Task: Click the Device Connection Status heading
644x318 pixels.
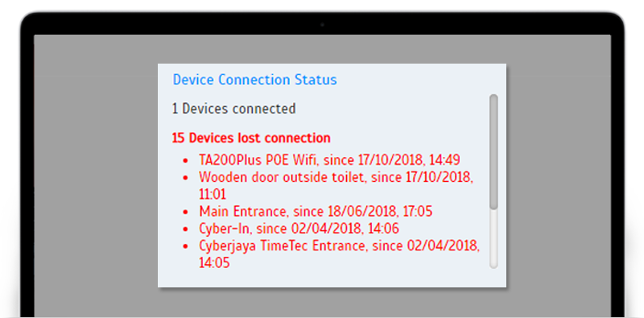Action: point(254,80)
